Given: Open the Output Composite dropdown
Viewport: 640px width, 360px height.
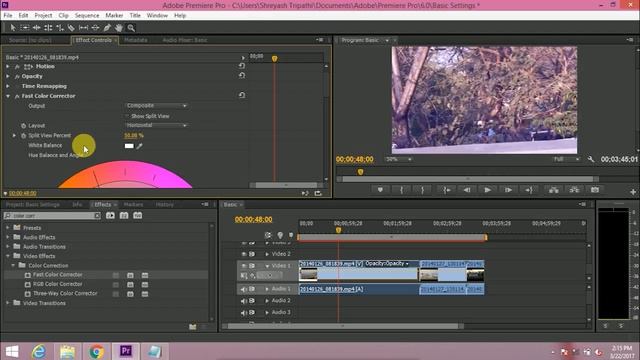Looking at the screenshot, I should [156, 106].
